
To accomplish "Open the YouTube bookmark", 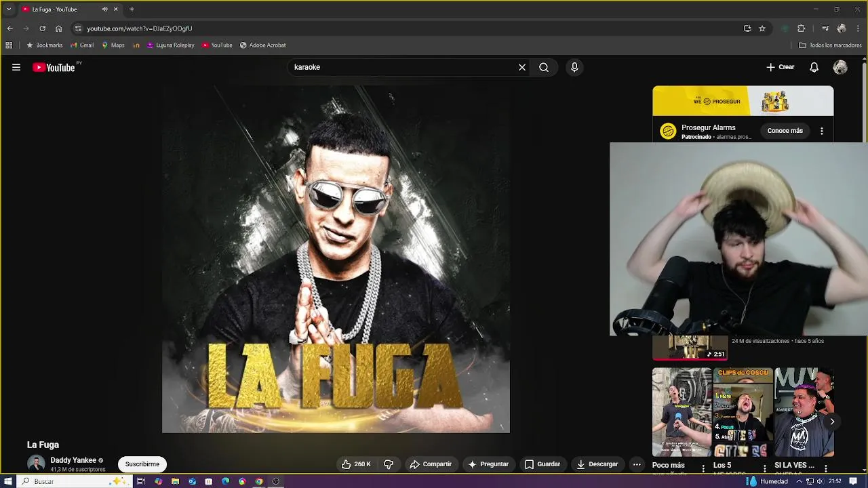I will click(x=217, y=45).
